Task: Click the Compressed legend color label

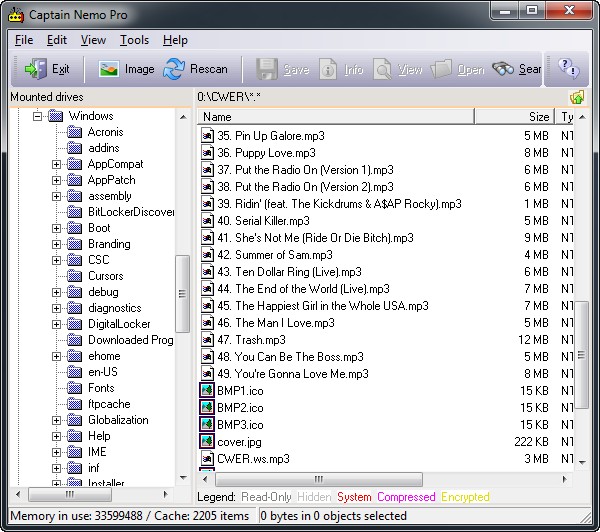Action: [405, 497]
